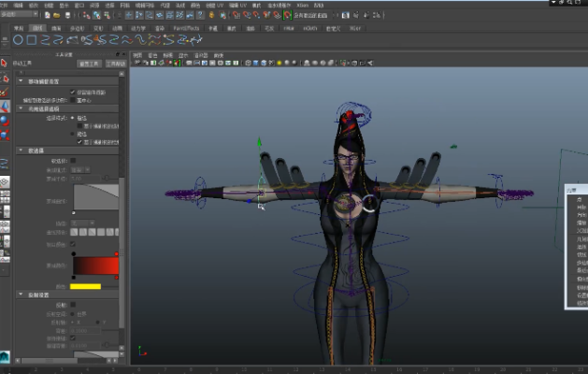
Task: Click the yellow color swatch
Action: pyautogui.click(x=85, y=287)
